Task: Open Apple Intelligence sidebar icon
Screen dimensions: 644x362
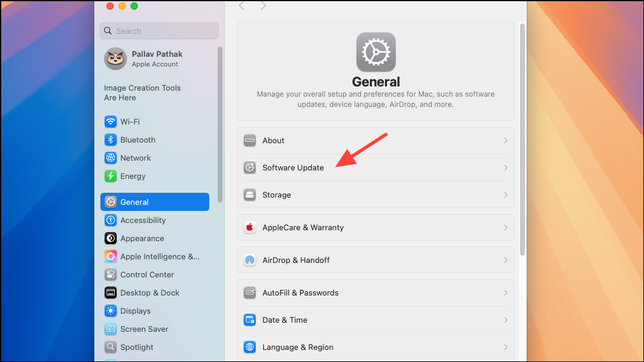Action: (111, 256)
